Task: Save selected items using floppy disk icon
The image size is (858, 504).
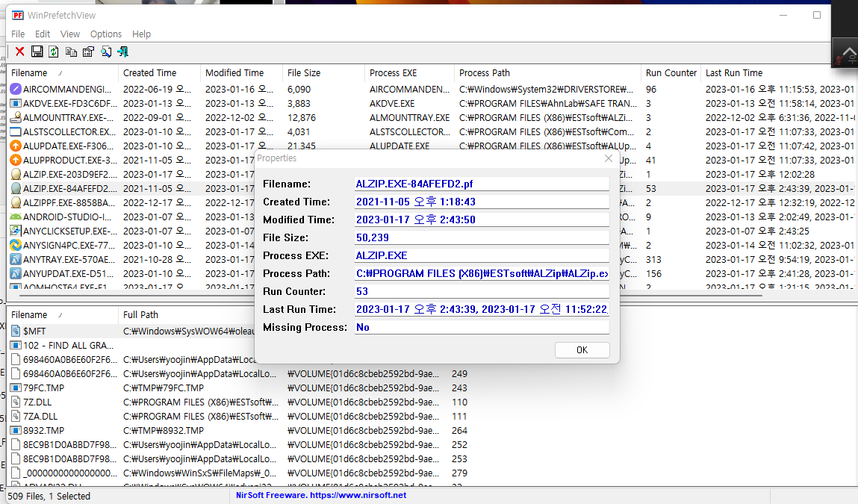Action: (x=37, y=52)
